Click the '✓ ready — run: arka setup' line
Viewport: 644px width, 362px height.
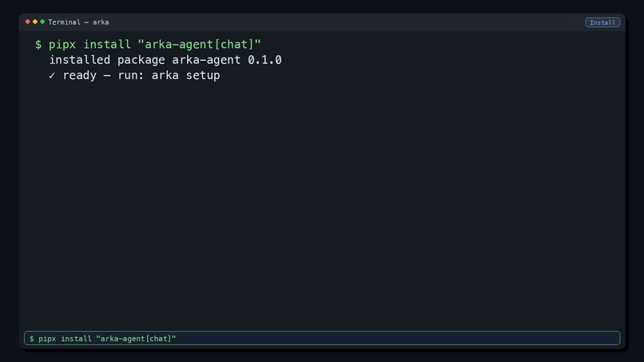[x=134, y=76]
